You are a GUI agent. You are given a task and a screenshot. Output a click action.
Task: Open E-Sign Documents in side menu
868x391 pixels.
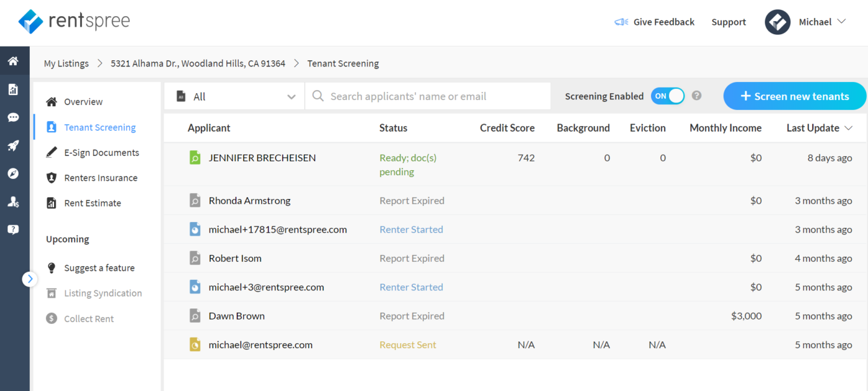(101, 153)
